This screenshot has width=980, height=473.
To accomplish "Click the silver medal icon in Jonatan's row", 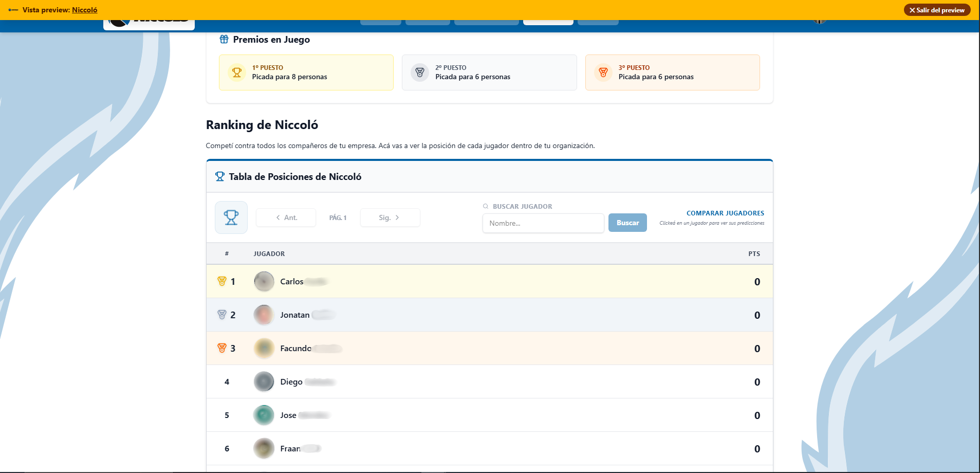I will [x=222, y=315].
